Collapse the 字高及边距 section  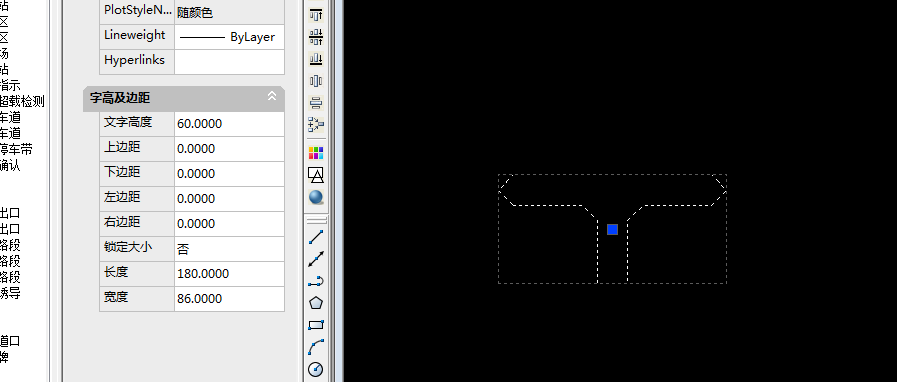click(272, 96)
